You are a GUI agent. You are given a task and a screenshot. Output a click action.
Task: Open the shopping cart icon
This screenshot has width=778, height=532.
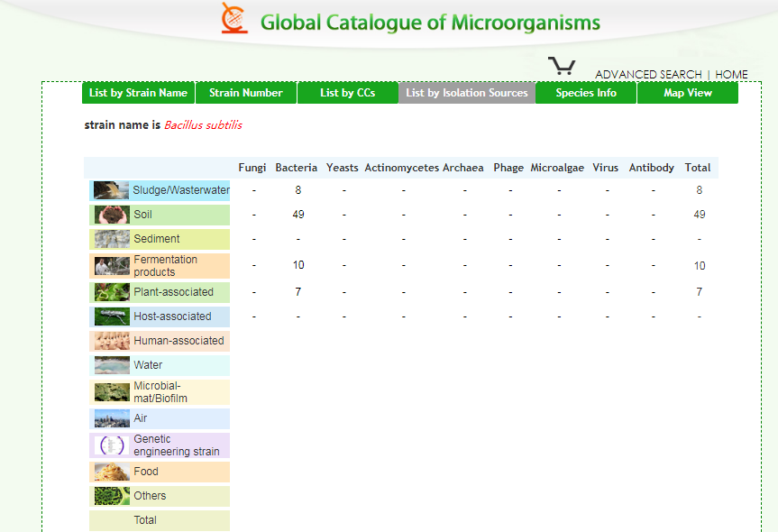coord(562,66)
